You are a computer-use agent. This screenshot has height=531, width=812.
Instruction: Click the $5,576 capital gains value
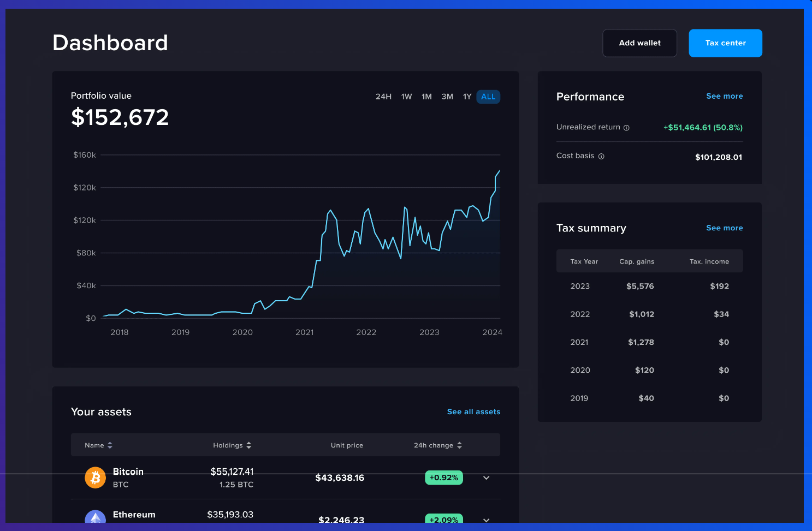[640, 286]
